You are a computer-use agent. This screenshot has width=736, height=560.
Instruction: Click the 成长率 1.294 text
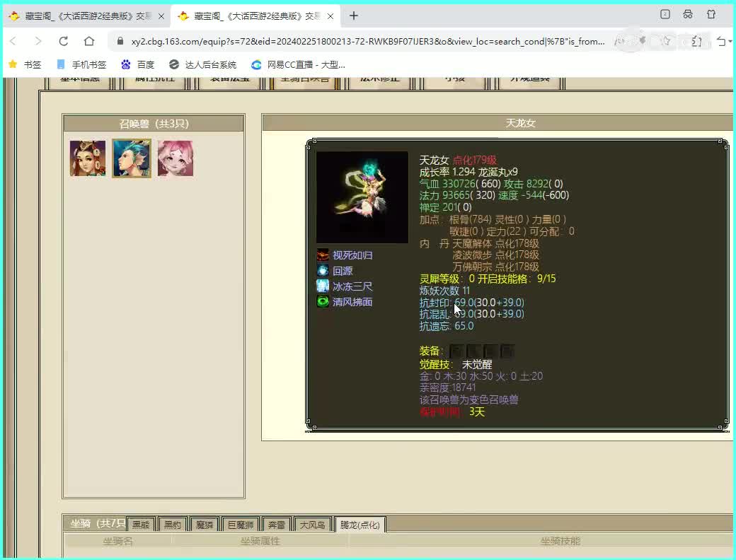447,172
